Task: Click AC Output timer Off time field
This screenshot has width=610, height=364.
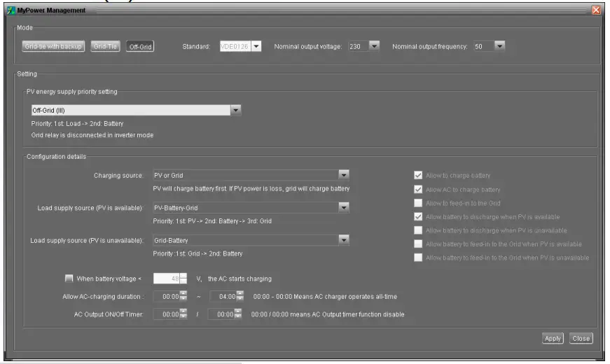Action: 221,314
